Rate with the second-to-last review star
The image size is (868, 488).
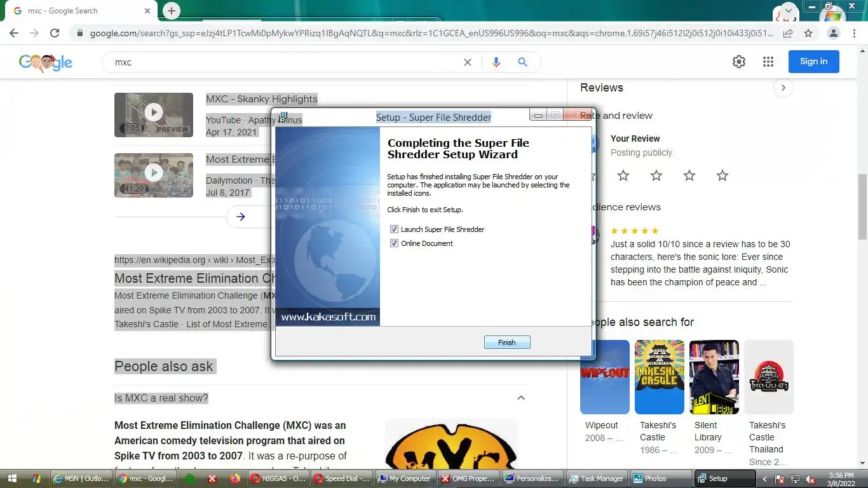click(x=689, y=175)
